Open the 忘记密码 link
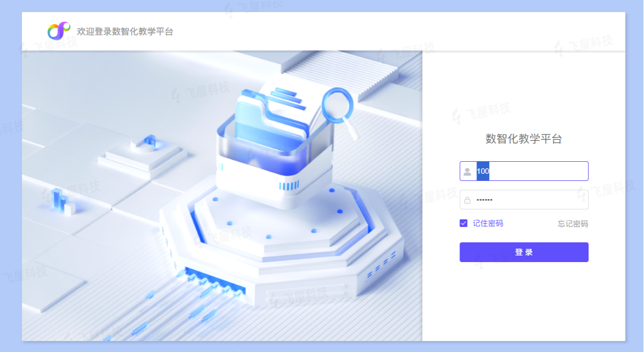The image size is (644, 352). pos(573,224)
